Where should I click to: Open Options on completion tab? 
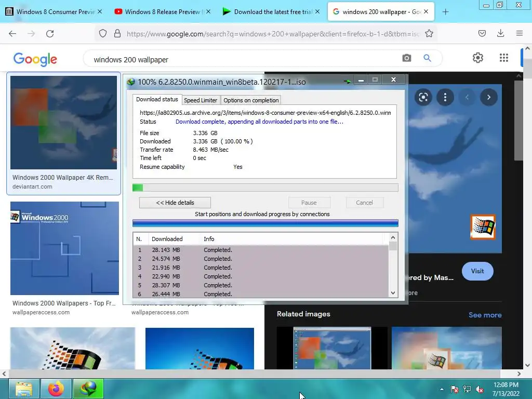(x=251, y=100)
